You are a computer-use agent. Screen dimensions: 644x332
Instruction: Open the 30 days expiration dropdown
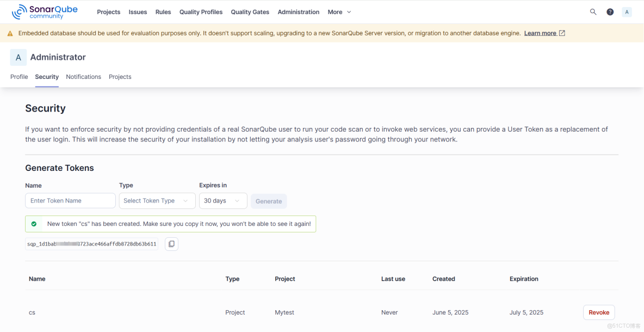click(x=223, y=200)
